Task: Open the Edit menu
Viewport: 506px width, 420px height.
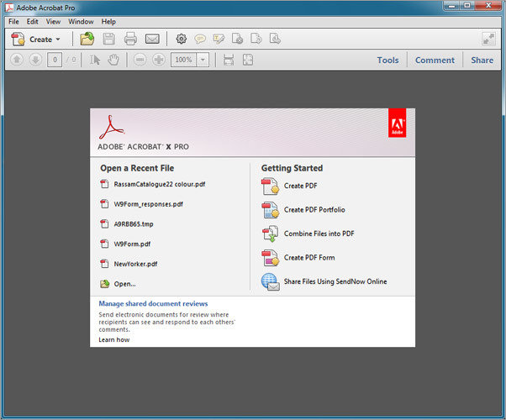Action: click(x=32, y=22)
